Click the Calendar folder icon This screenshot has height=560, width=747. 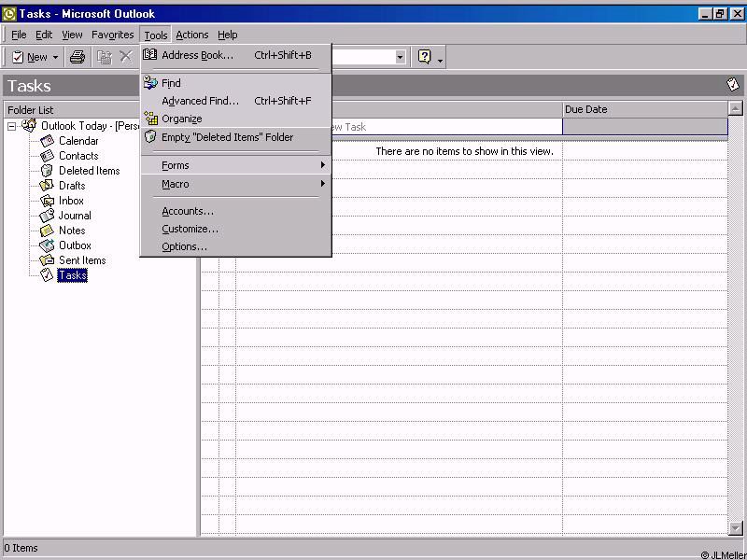pyautogui.click(x=47, y=141)
